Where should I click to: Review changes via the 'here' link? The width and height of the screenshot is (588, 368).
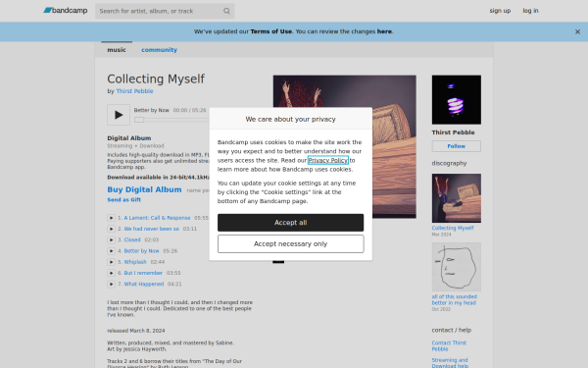[384, 31]
